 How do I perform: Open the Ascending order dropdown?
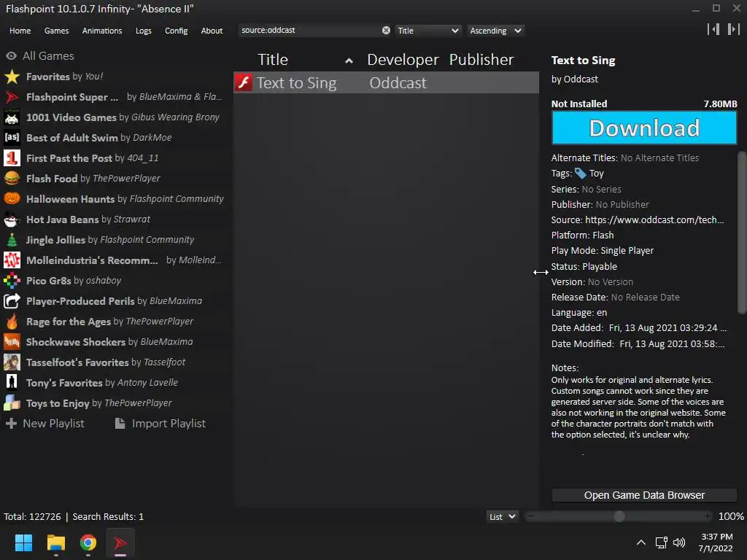coord(495,31)
